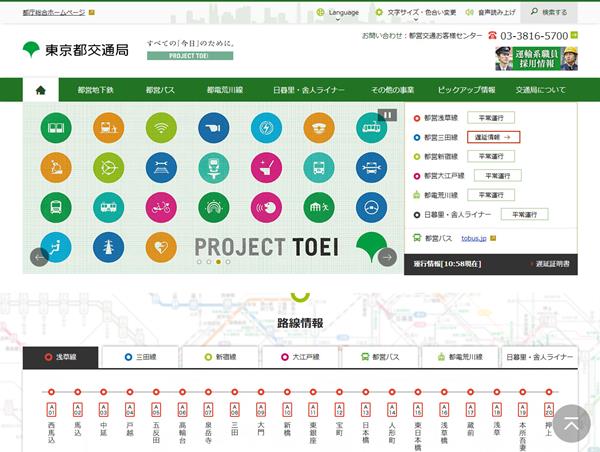Go to the previous carousel slide
Viewport: 600px width, 452px height.
coord(39,257)
